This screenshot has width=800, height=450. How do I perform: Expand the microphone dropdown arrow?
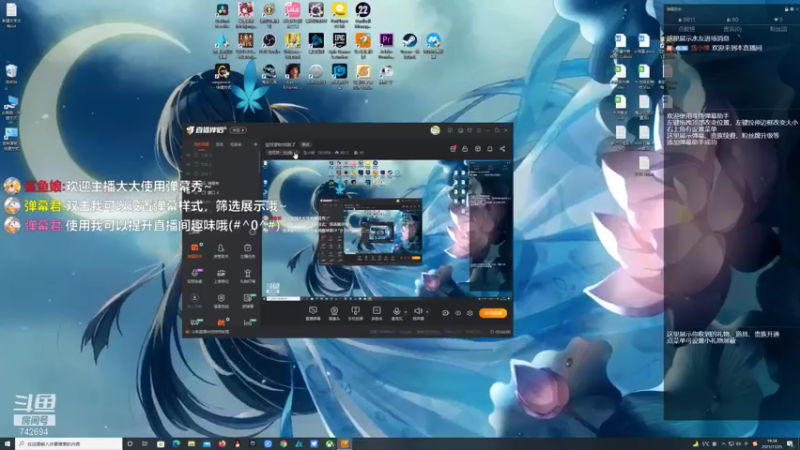tap(406, 312)
